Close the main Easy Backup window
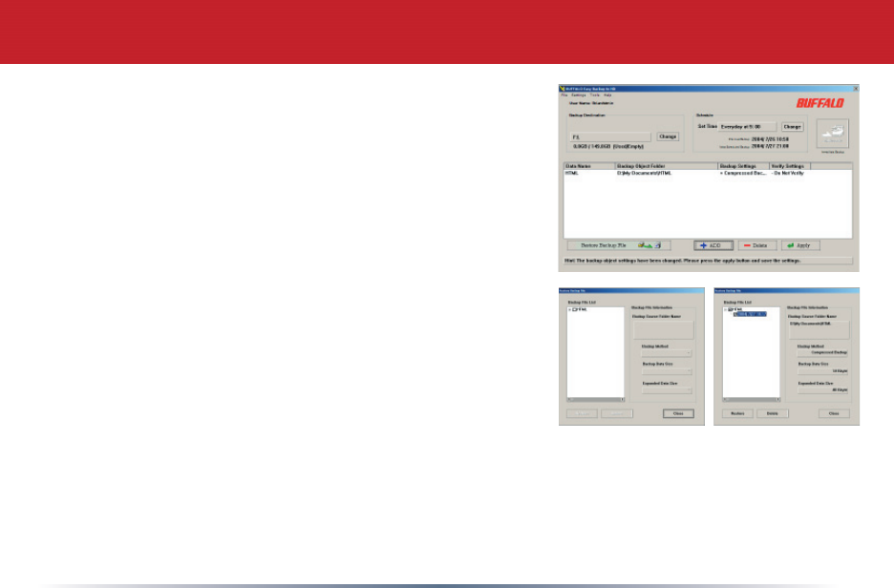This screenshot has height=588, width=894. click(x=855, y=89)
